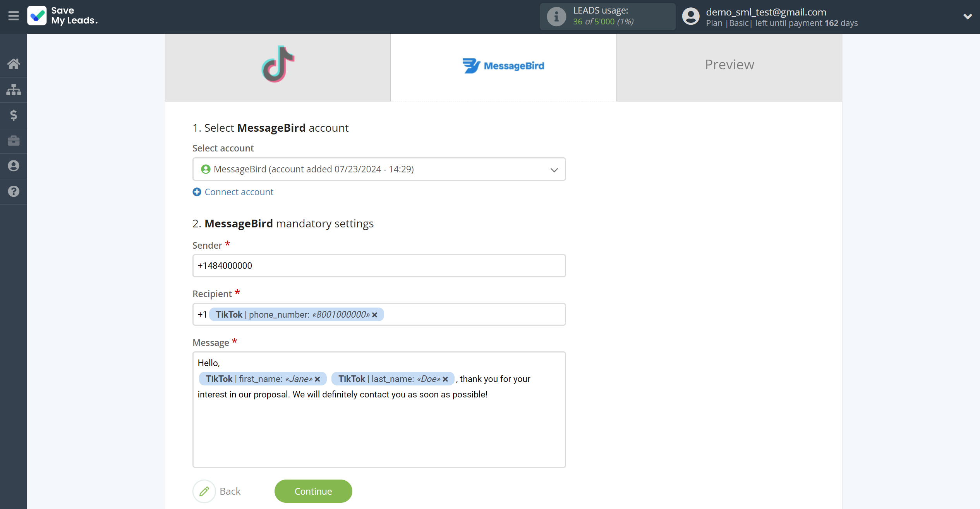
Task: Expand the top-right account details chevron
Action: coord(967,16)
